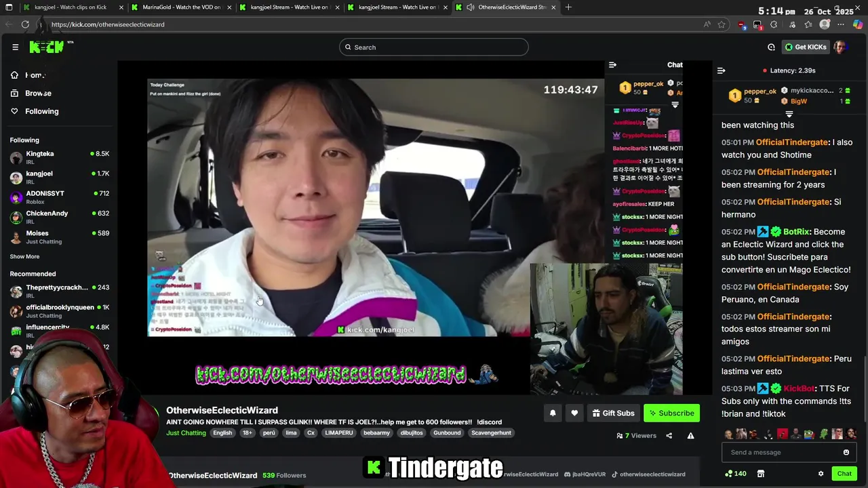Go to Home in sidebar
Image resolution: width=868 pixels, height=488 pixels.
[28, 75]
